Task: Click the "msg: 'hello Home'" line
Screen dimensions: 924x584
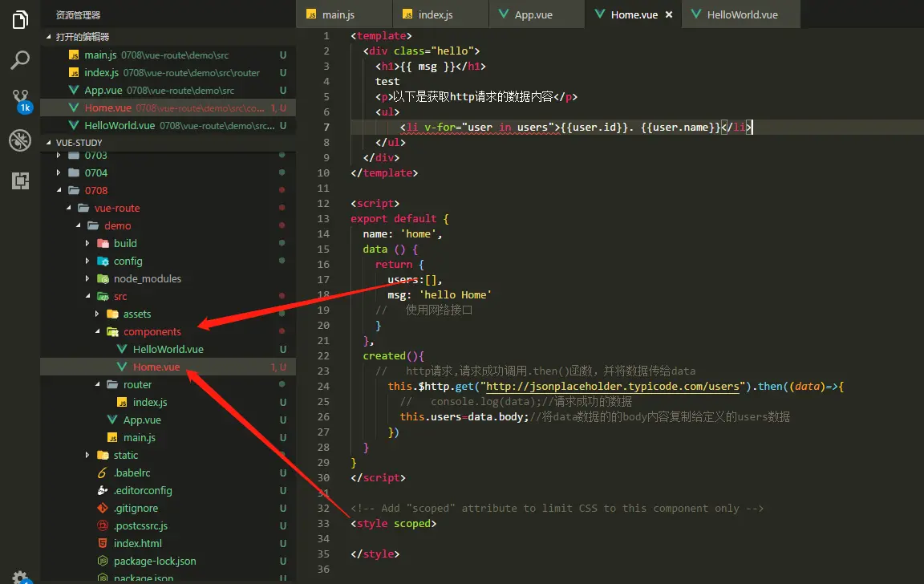Action: pos(439,294)
